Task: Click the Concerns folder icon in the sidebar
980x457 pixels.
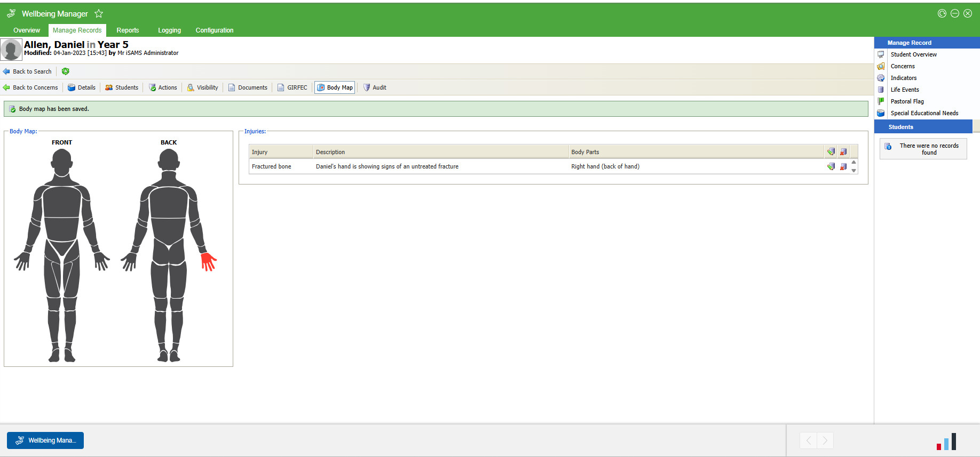Action: click(881, 66)
